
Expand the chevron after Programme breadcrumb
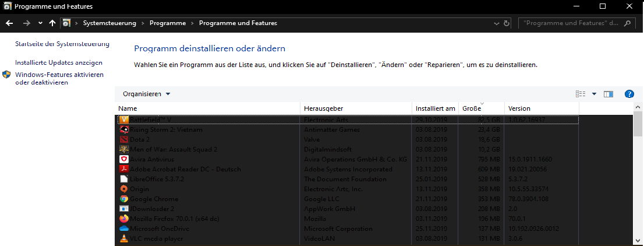193,23
